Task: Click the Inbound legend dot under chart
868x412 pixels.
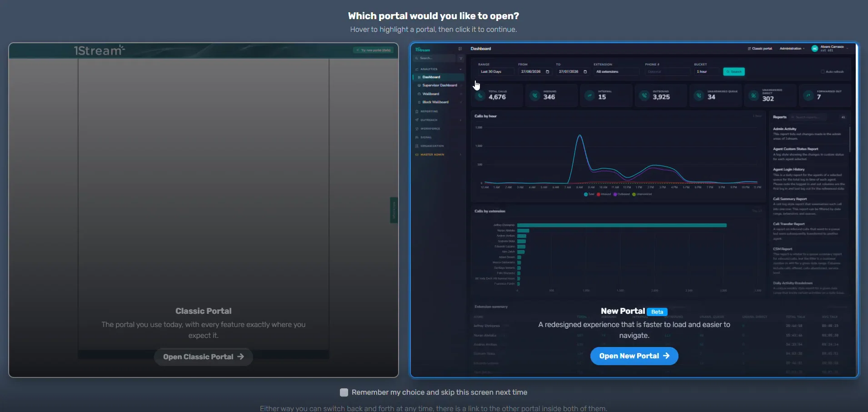Action: [x=598, y=194]
